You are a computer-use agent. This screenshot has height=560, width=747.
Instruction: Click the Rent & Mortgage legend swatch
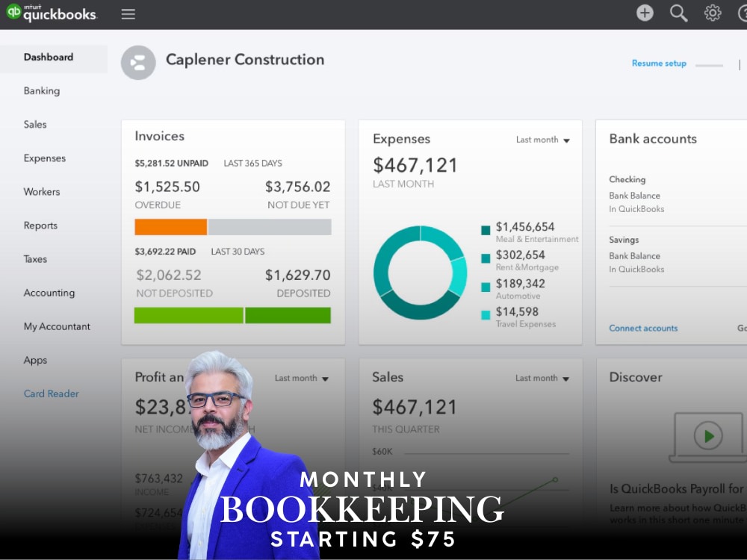[x=486, y=258]
